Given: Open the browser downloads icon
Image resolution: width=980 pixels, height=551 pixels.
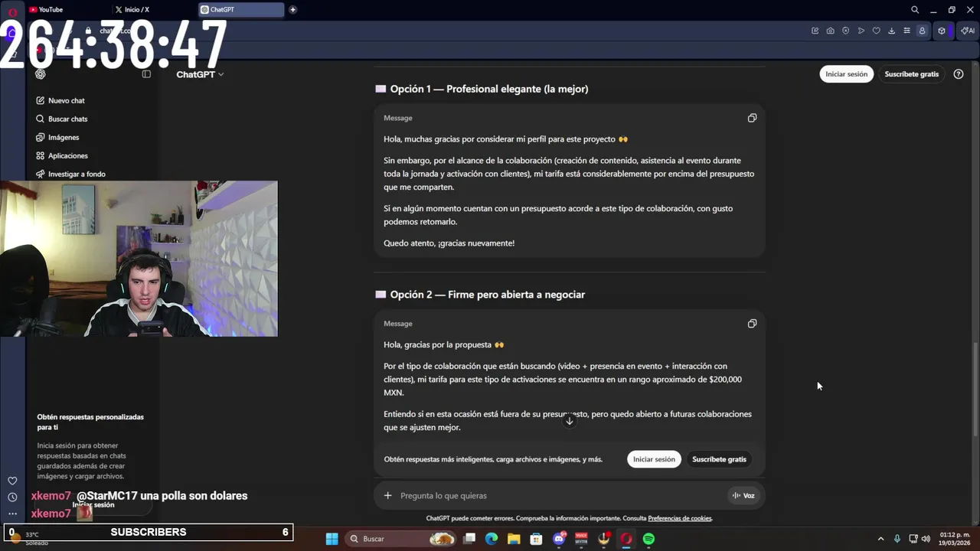Looking at the screenshot, I should [891, 31].
